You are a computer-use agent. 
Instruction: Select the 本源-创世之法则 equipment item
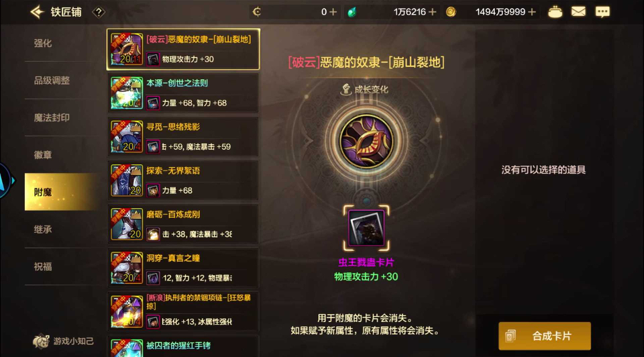[183, 93]
